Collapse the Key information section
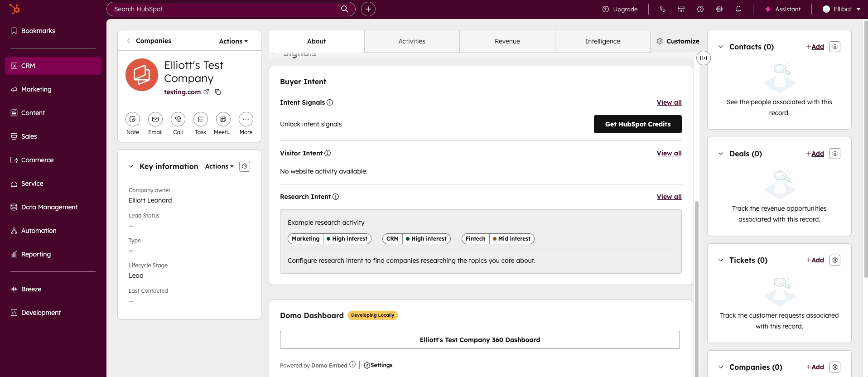868x377 pixels. pyautogui.click(x=131, y=166)
